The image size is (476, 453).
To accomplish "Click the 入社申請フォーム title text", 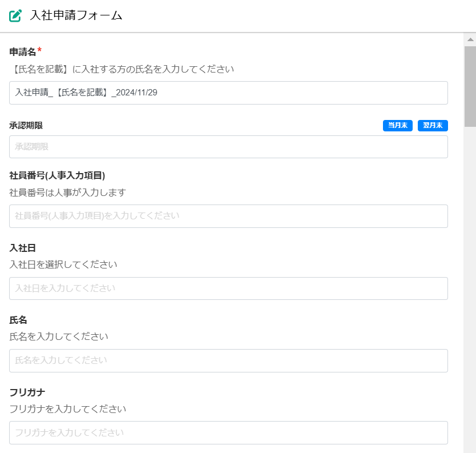I will click(76, 15).
